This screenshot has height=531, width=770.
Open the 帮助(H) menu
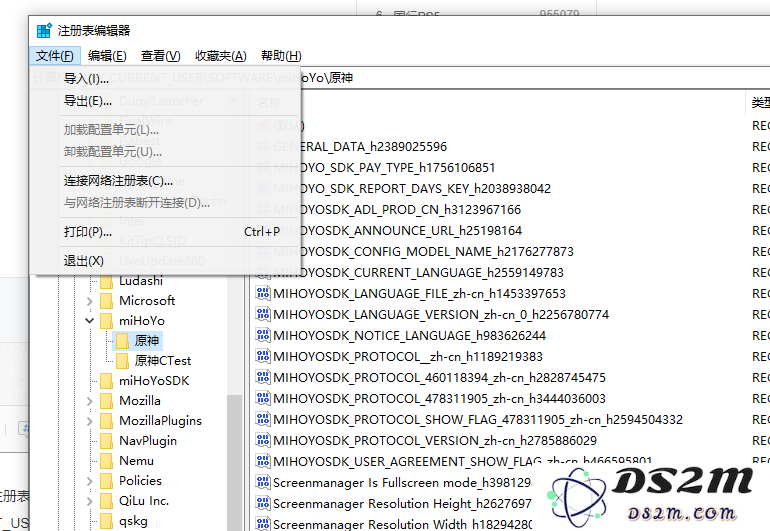click(x=281, y=56)
